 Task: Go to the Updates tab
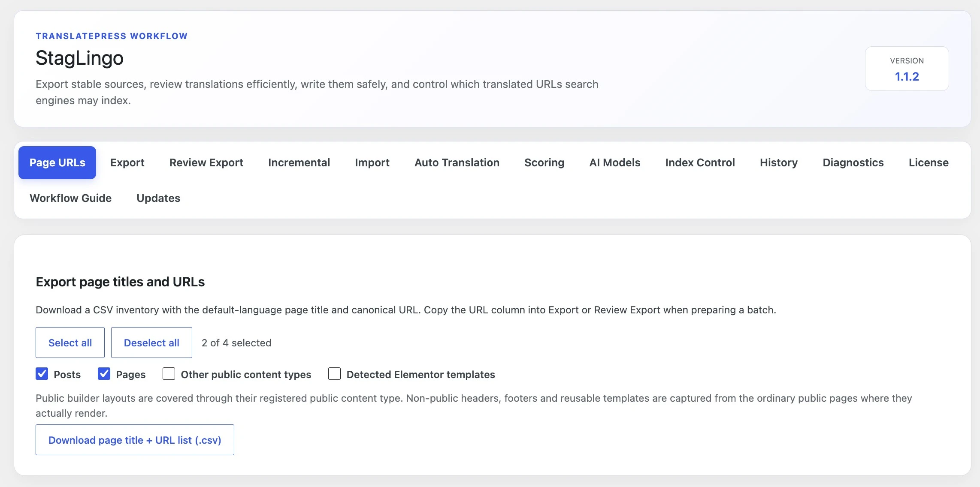[158, 198]
